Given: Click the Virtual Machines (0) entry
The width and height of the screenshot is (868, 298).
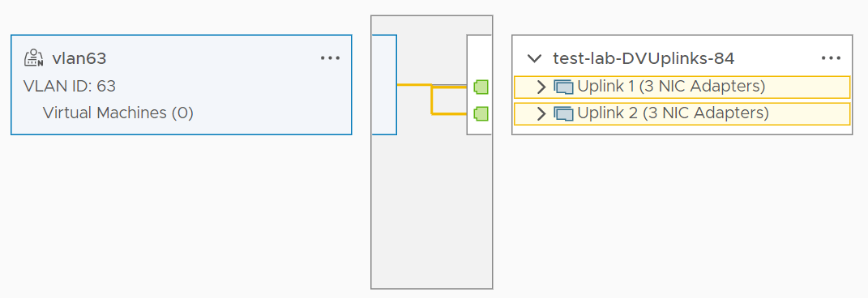Looking at the screenshot, I should click(118, 113).
